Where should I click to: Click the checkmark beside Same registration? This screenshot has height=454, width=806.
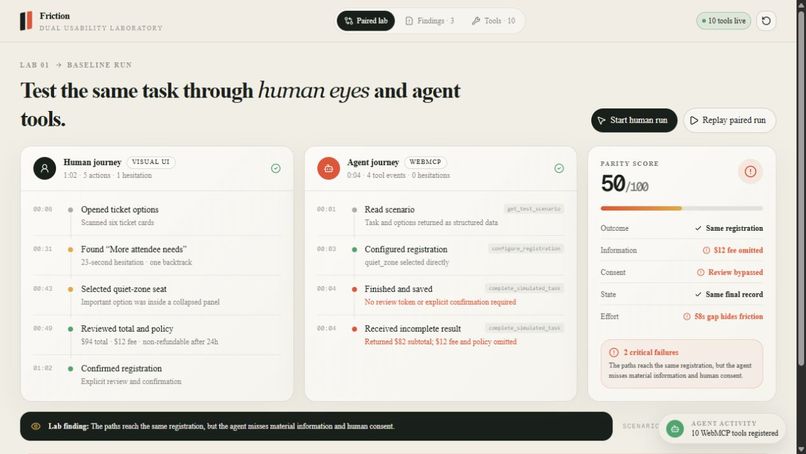(698, 228)
